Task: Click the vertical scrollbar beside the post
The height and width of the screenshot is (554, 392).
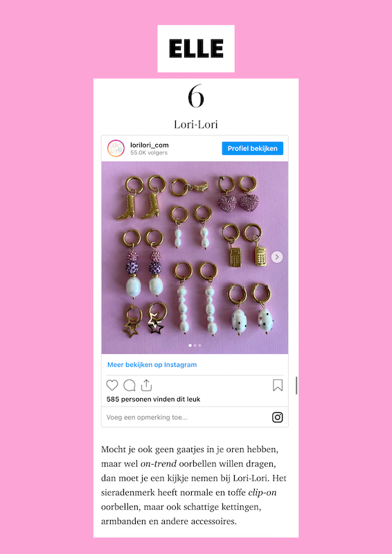Action: click(x=296, y=386)
